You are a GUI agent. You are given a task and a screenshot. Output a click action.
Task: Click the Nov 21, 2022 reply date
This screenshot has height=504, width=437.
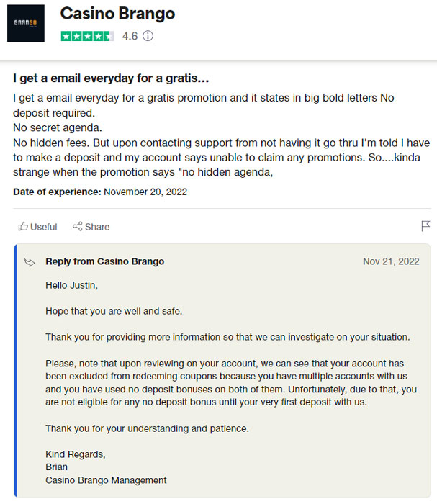coord(391,261)
